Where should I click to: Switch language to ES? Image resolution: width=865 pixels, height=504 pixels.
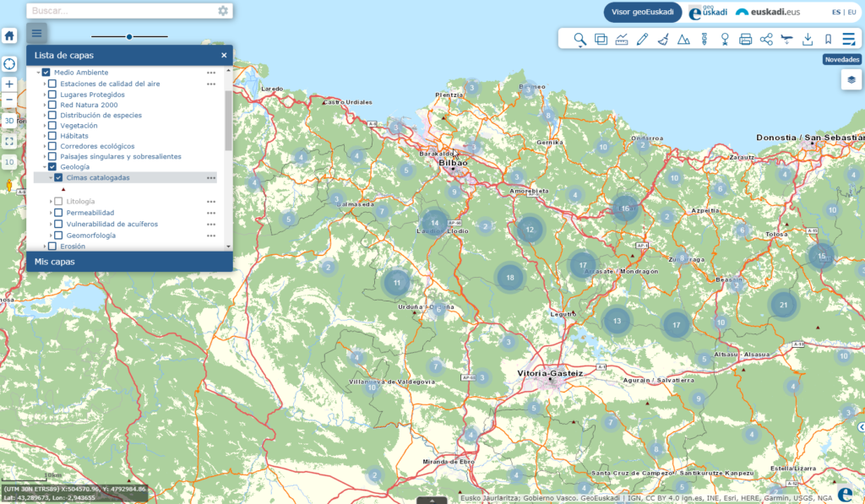[836, 12]
